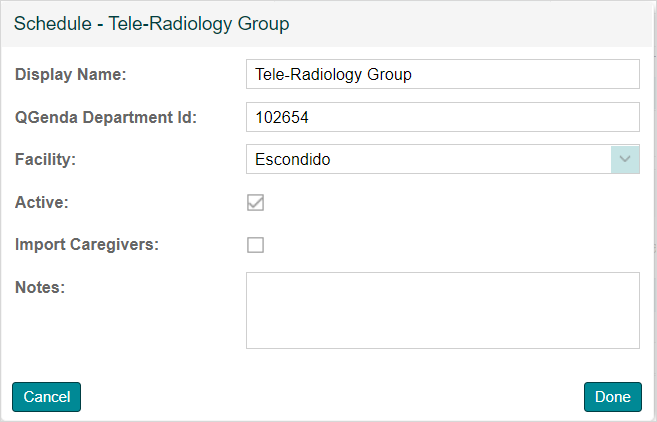Click the dialog title "Schedule - Tele-Radiology Group"
Image resolution: width=657 pixels, height=422 pixels.
151,23
